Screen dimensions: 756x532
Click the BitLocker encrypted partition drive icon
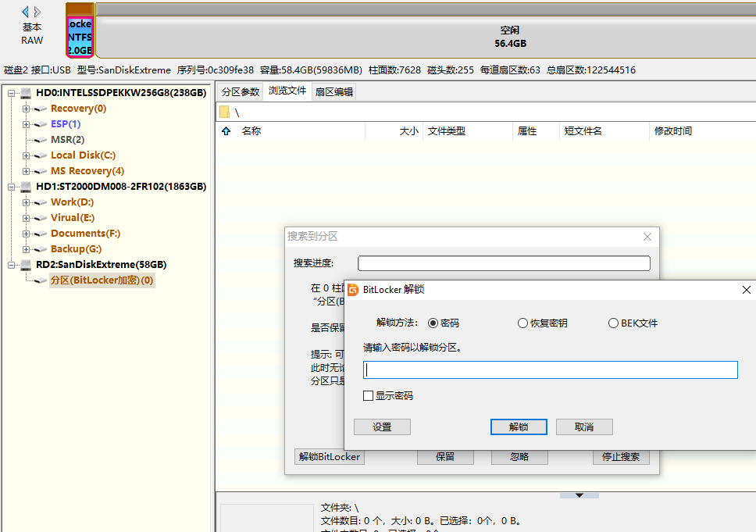tap(40, 280)
